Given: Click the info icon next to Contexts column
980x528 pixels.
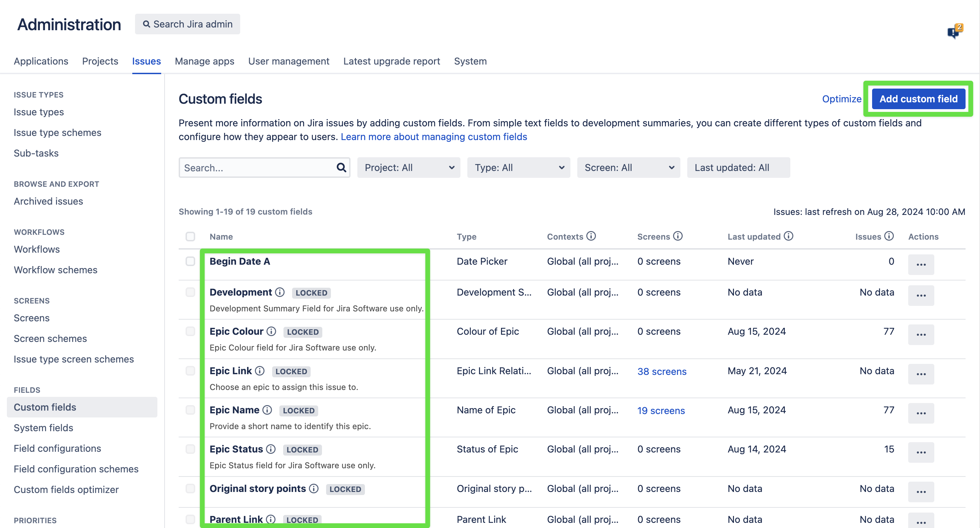Looking at the screenshot, I should pyautogui.click(x=591, y=236).
